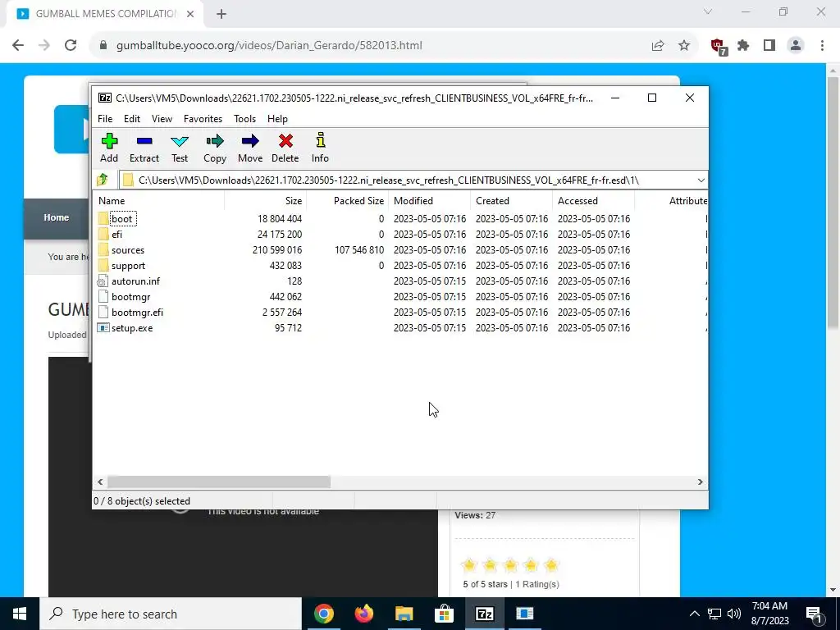Viewport: 840px width, 630px height.
Task: Sort by Packed Size column header
Action: [347, 201]
